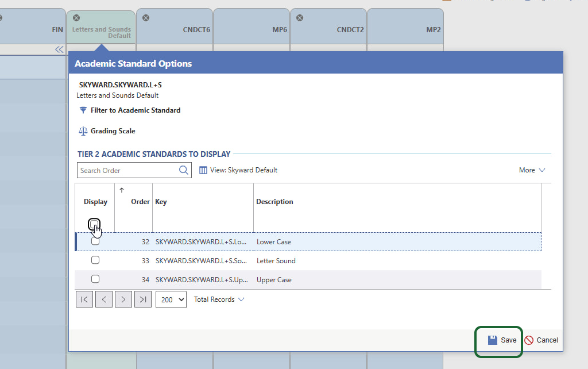Viewport: 588px width, 369px height.
Task: Sort by the Key column header
Action: point(161,202)
